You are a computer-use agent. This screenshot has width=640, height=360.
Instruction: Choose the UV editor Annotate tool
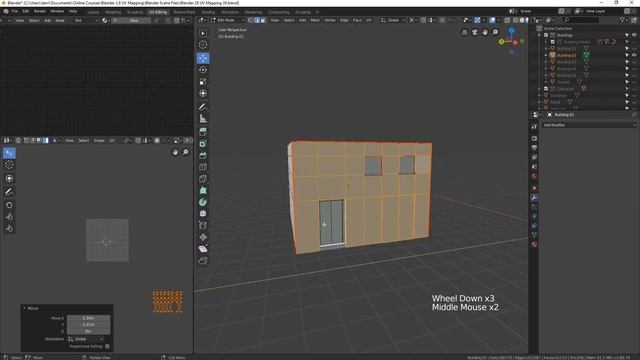[x=9, y=192]
